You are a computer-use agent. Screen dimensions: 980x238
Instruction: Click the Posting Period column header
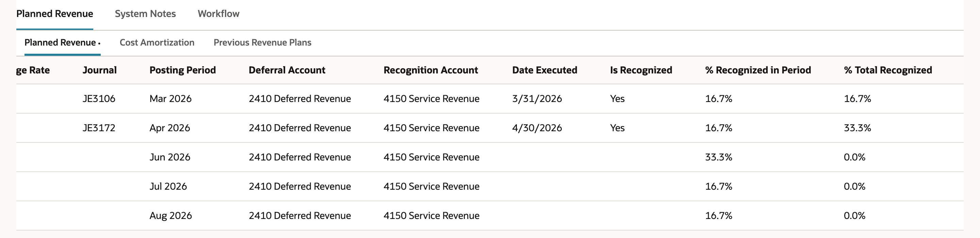tap(183, 70)
